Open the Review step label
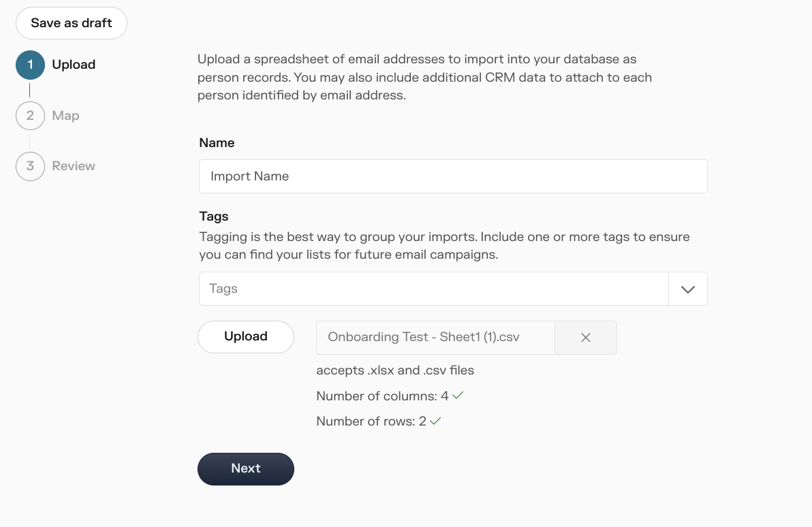The width and height of the screenshot is (812, 527). (74, 166)
